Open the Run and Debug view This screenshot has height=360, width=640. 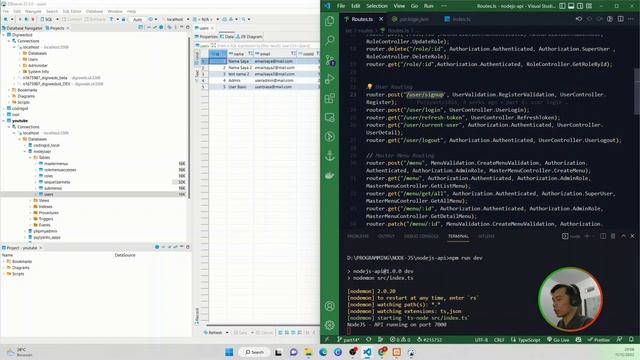pyautogui.click(x=330, y=79)
